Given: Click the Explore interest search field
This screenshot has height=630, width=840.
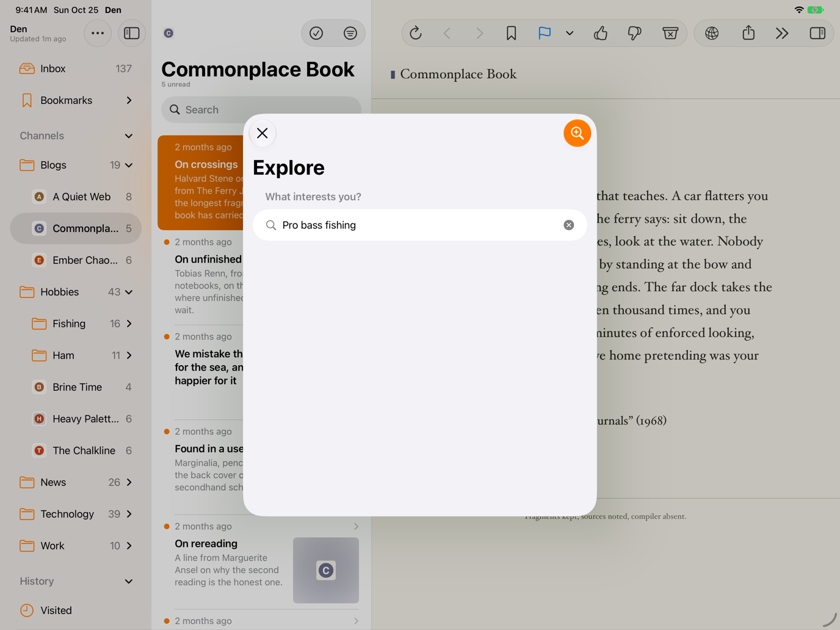Looking at the screenshot, I should point(419,225).
